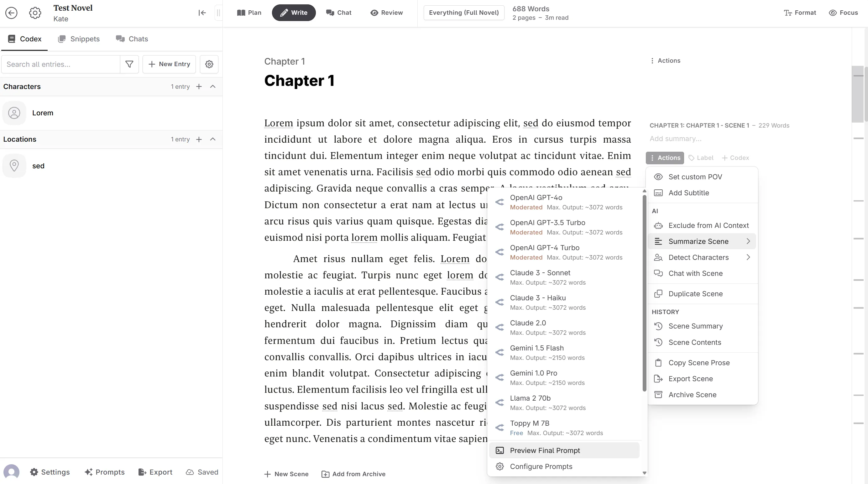The width and height of the screenshot is (868, 484).
Task: Toggle the collapse sidebar arrow button
Action: [x=202, y=13]
